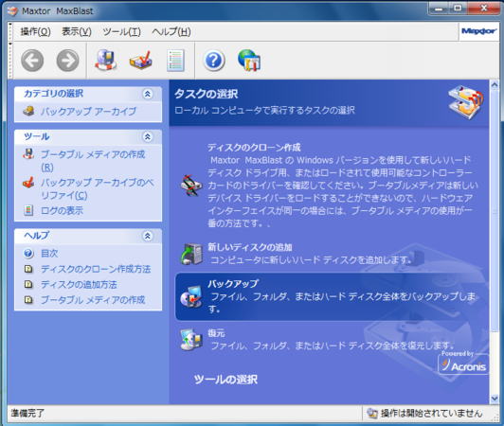The width and height of the screenshot is (504, 426).
Task: Click the disk clone task icon
Action: point(191,186)
